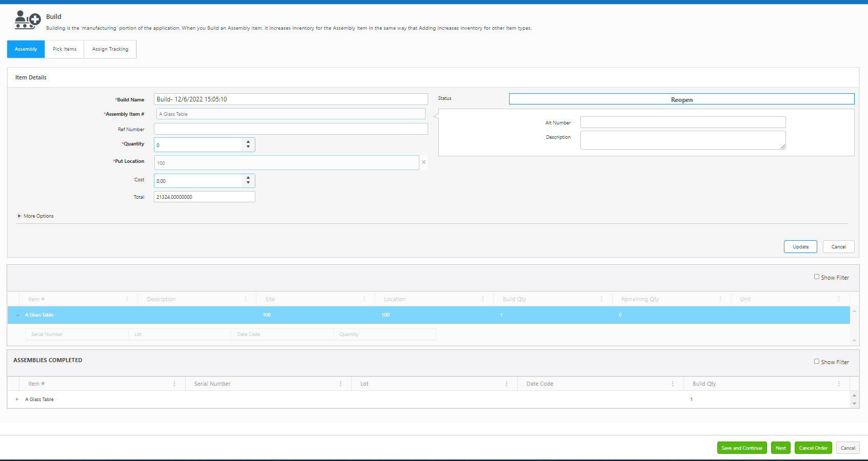Increase the Quantity value with up arrow
This screenshot has height=461, width=868.
(x=248, y=142)
